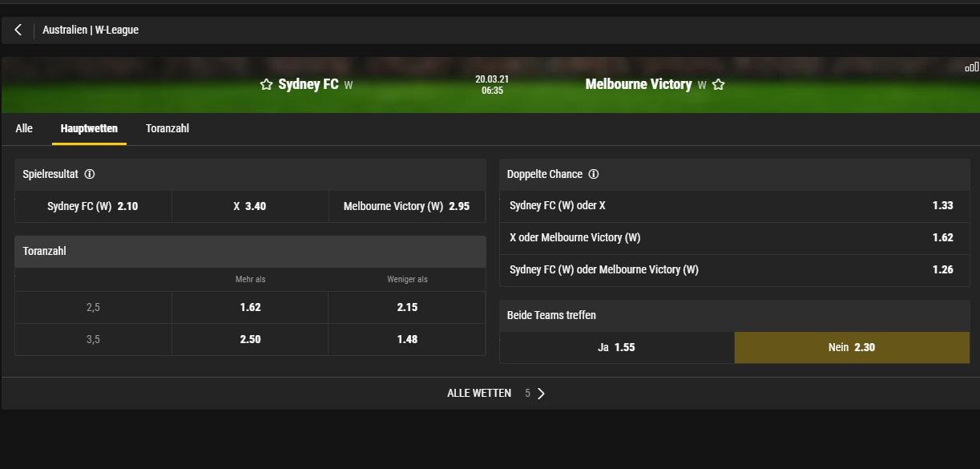
Task: Open ALLE WETTEN link
Action: point(479,394)
